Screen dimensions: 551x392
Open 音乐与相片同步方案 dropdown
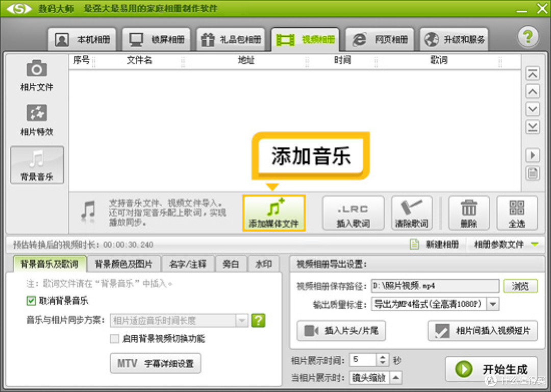[179, 320]
